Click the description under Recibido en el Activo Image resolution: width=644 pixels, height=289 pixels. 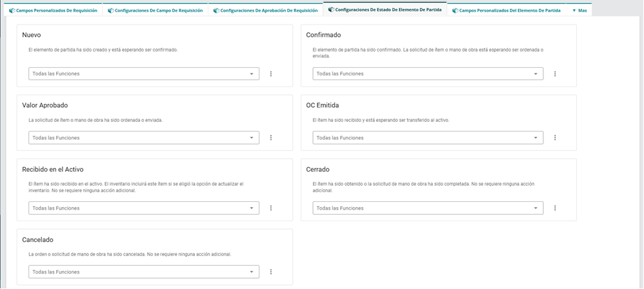coord(136,187)
